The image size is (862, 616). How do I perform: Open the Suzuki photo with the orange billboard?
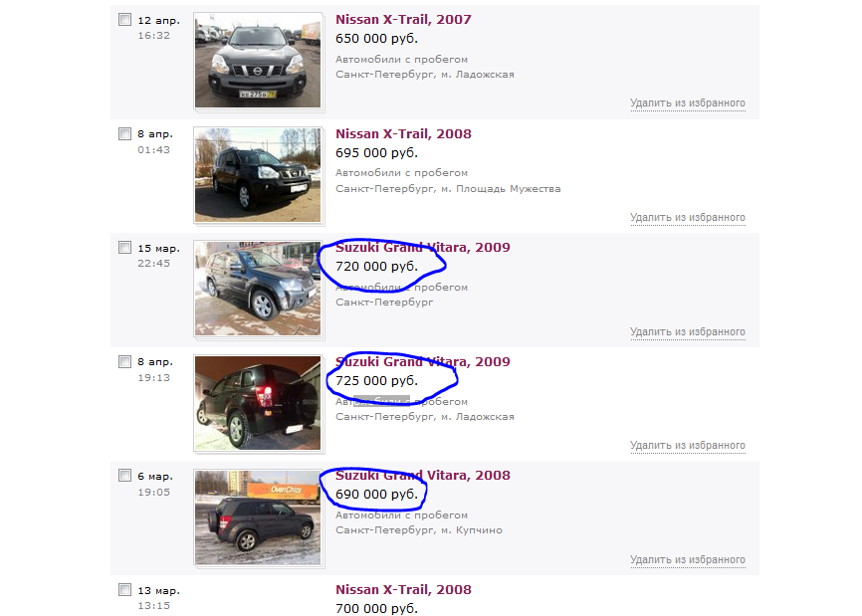click(x=258, y=517)
